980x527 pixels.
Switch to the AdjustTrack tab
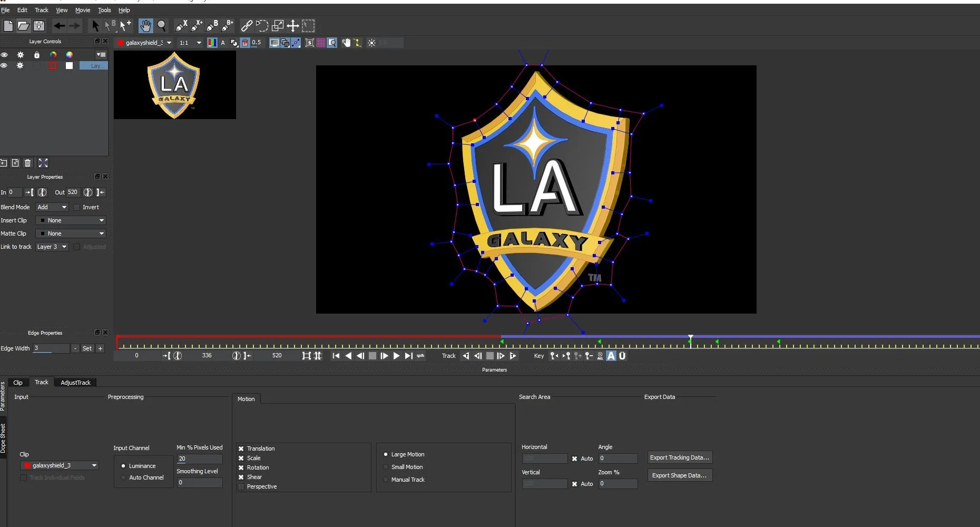pyautogui.click(x=75, y=383)
